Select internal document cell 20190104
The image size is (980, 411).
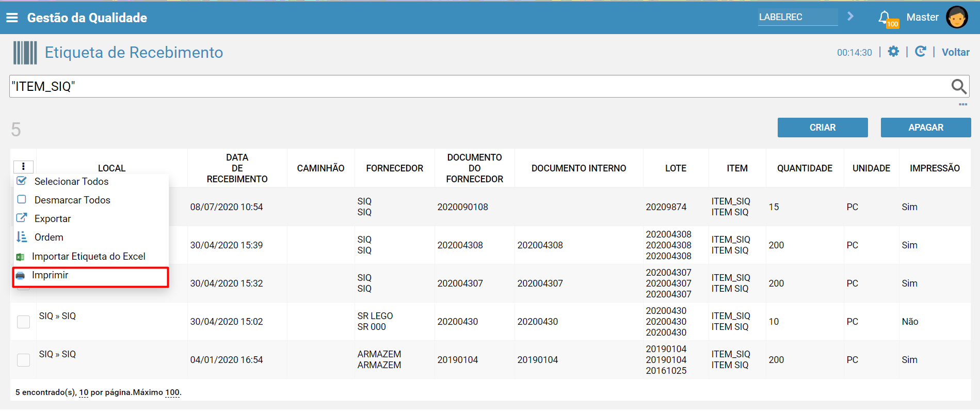[x=538, y=360]
